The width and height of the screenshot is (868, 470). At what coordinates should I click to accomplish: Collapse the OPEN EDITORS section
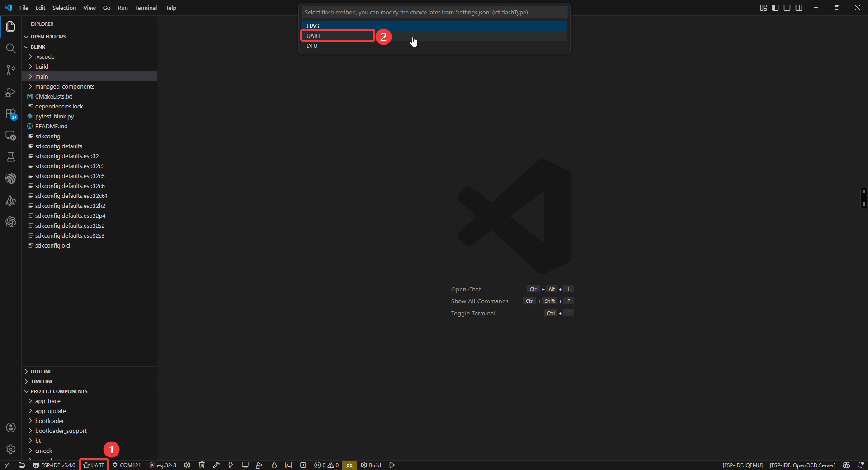point(89,37)
